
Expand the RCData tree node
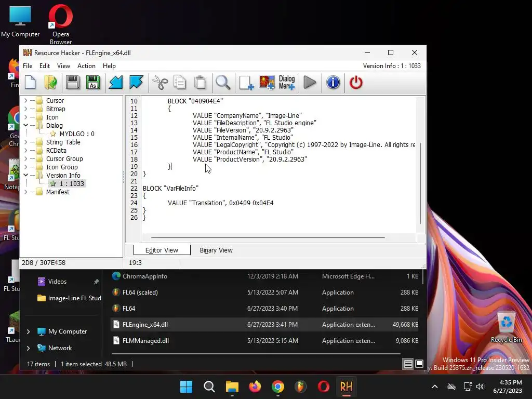click(26, 150)
